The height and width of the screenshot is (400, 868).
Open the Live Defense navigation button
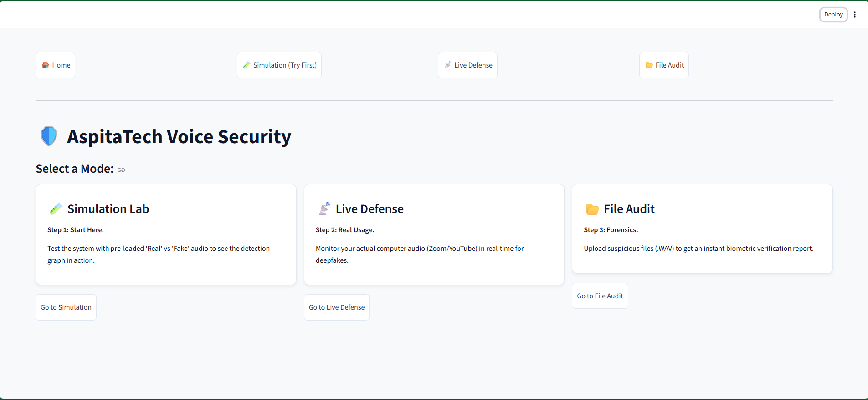tap(468, 65)
